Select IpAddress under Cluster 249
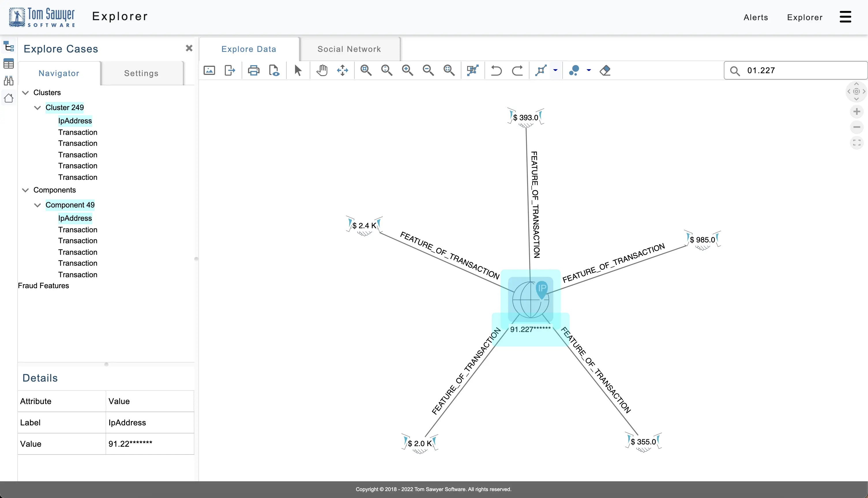Viewport: 868px width, 498px height. (x=75, y=121)
